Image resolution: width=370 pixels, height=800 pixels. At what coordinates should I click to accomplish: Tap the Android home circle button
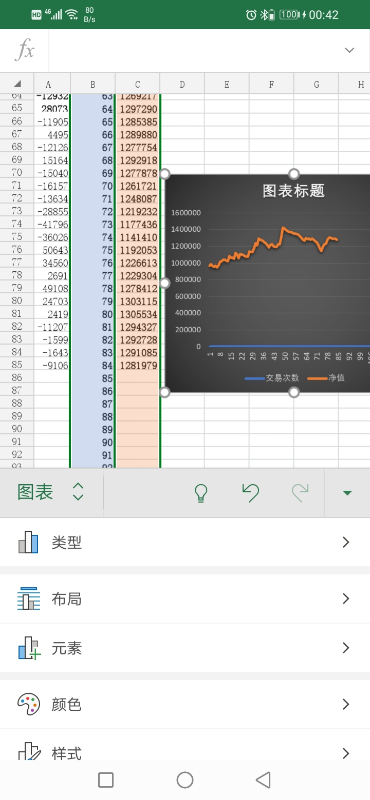pos(185,780)
